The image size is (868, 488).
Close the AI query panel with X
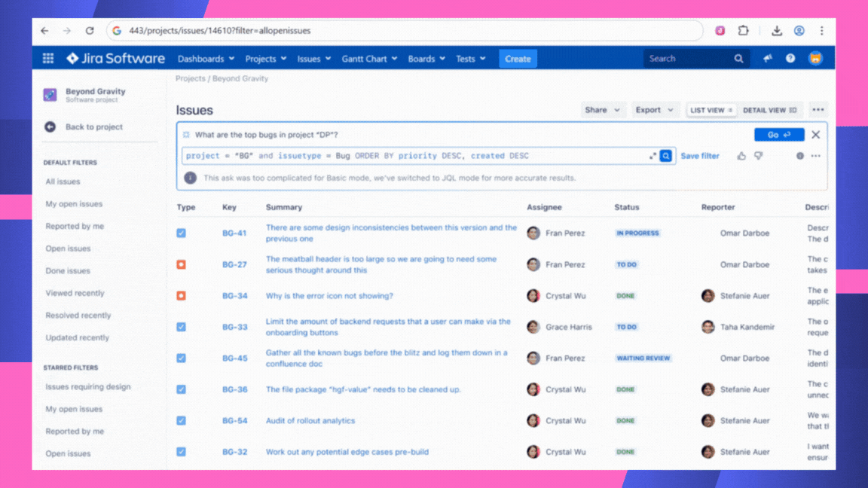pos(815,135)
